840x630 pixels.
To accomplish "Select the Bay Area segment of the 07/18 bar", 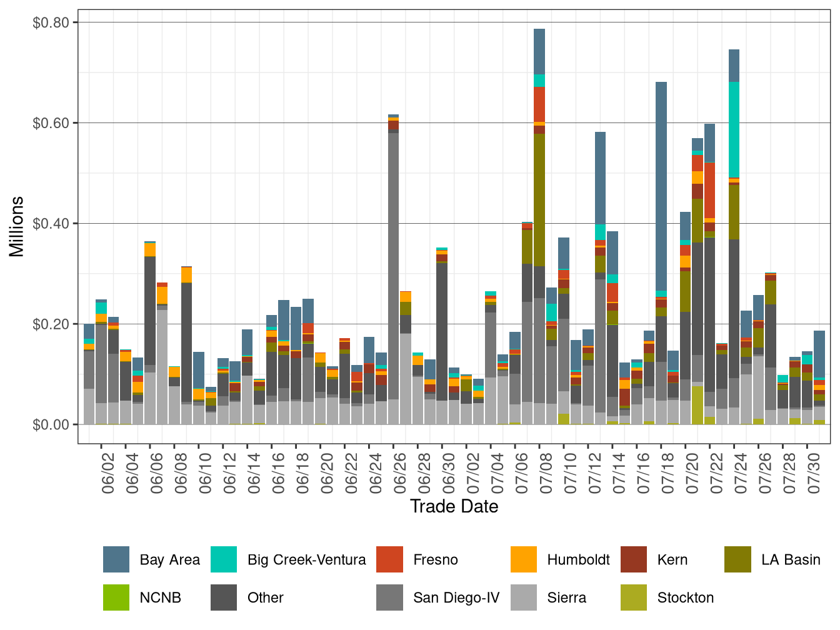I will (x=661, y=186).
